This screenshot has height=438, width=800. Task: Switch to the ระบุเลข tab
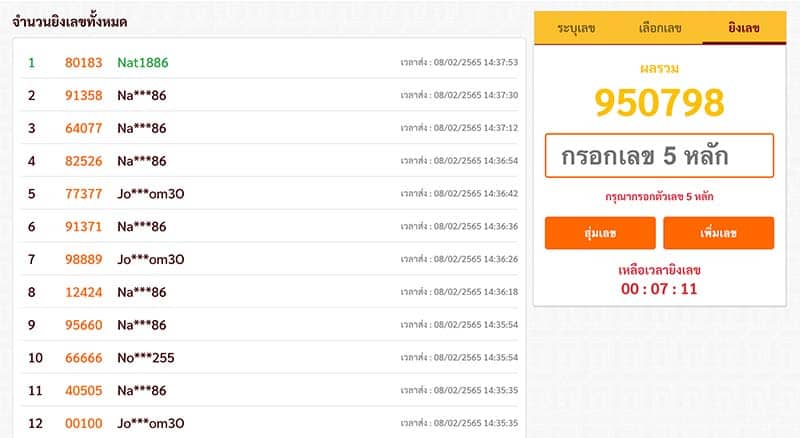576,29
